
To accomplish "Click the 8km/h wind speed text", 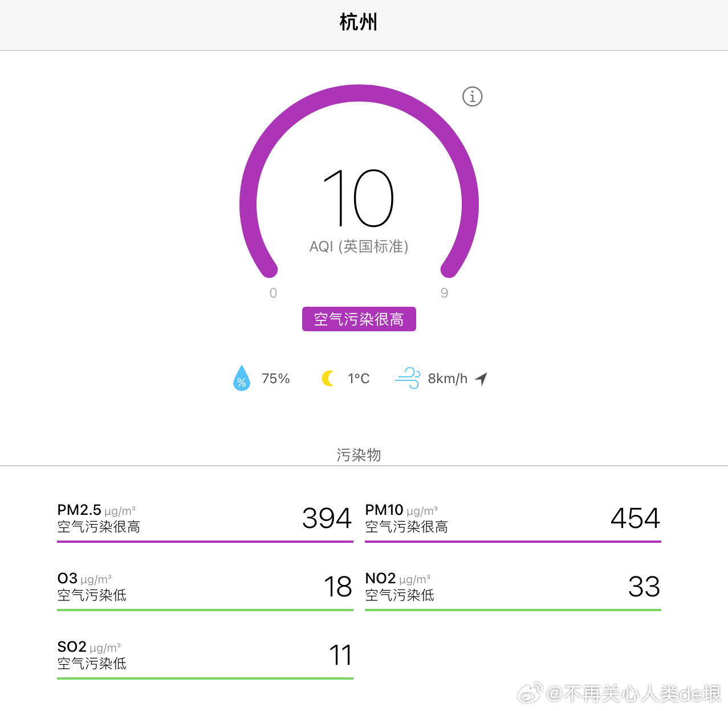I will (448, 379).
